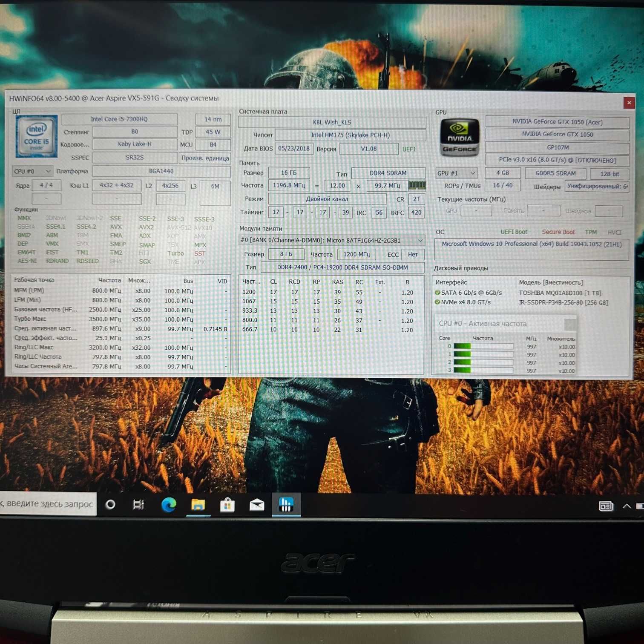
Task: Click the 16 ГБ memory size field
Action: point(289,173)
